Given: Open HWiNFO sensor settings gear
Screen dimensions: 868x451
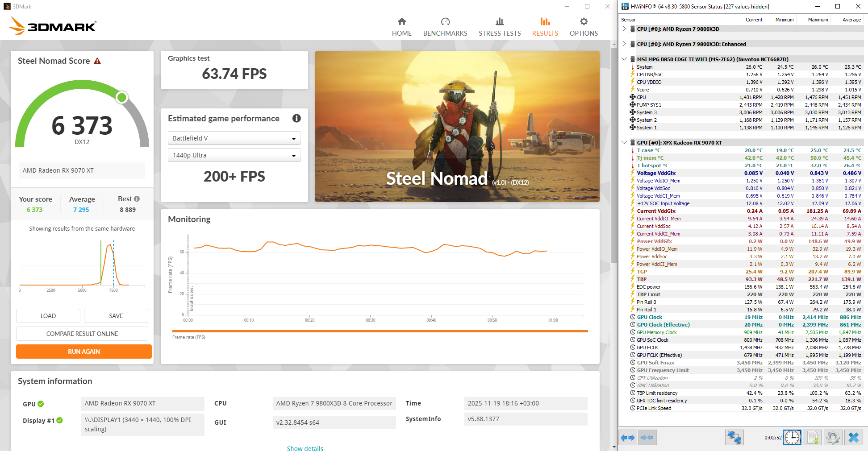Looking at the screenshot, I should [833, 438].
